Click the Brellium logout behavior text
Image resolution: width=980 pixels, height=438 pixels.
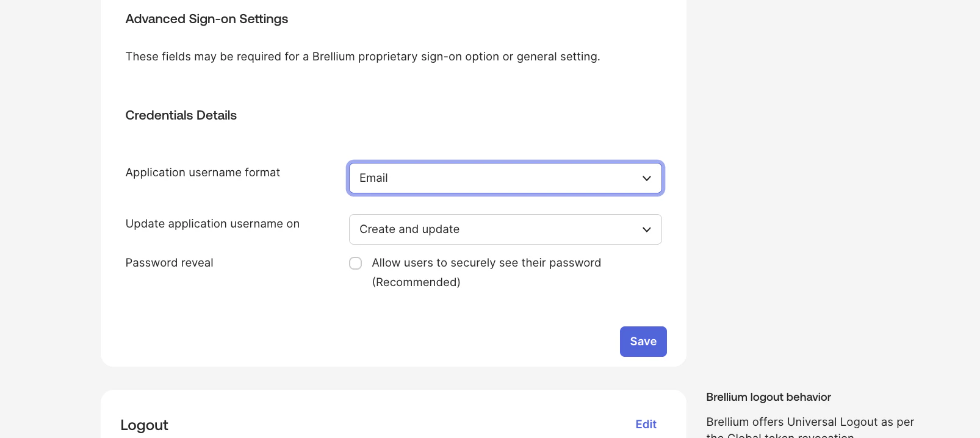click(768, 397)
